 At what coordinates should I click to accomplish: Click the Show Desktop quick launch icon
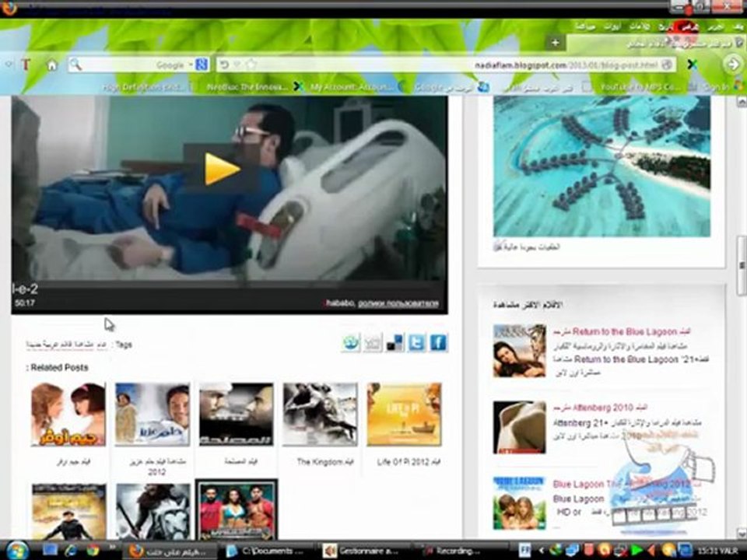pyautogui.click(x=50, y=551)
